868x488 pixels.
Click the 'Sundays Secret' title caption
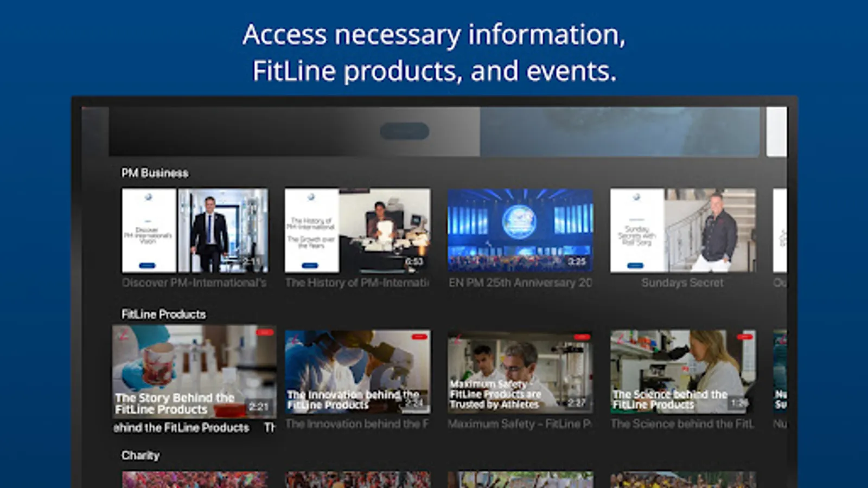tap(682, 282)
